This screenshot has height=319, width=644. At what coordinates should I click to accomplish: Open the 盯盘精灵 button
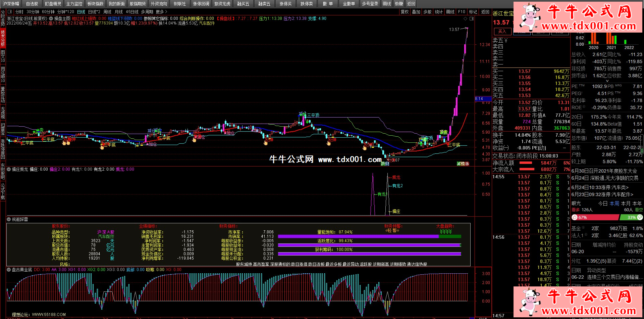tap(53, 4)
